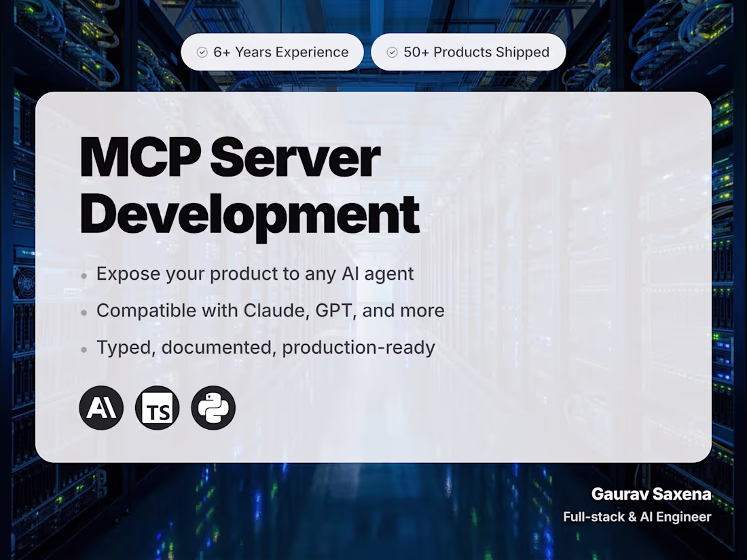Image resolution: width=747 pixels, height=560 pixels.
Task: Click the TypeScript icon
Action: point(157,407)
